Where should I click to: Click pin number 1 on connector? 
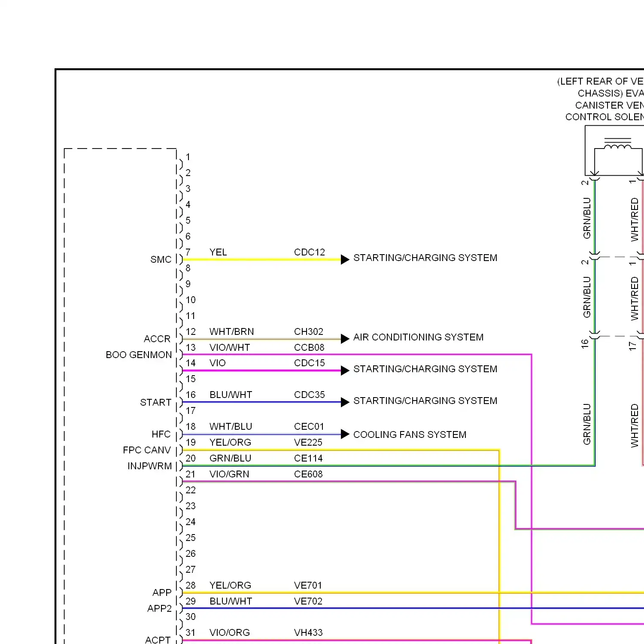pyautogui.click(x=188, y=157)
